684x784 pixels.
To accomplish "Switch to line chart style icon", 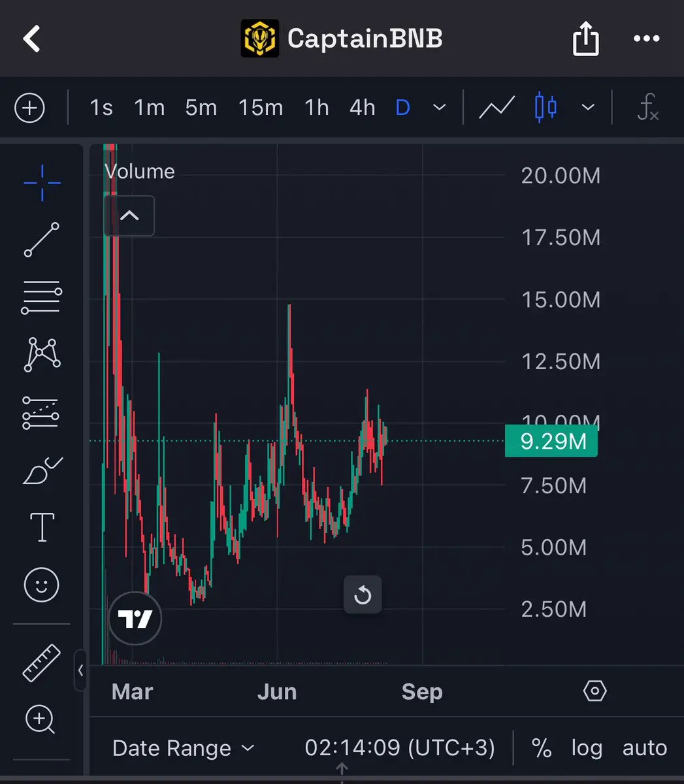I will click(x=497, y=108).
